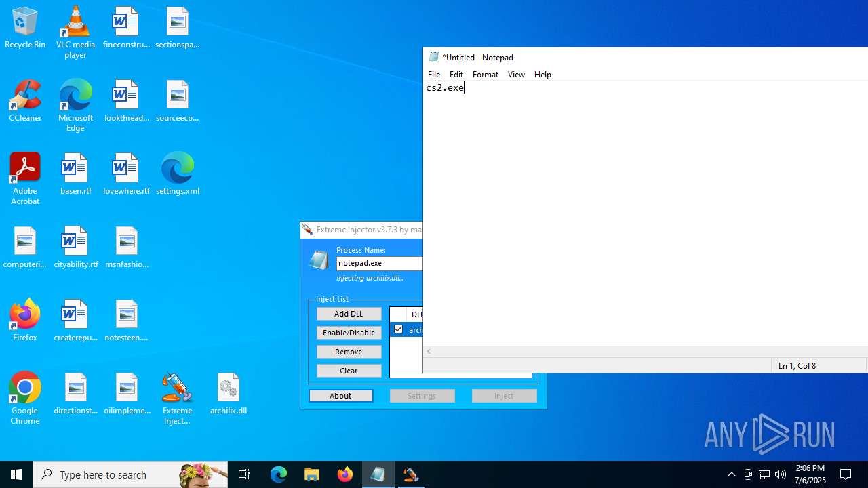Select the lookthread... Word document

pos(126,102)
